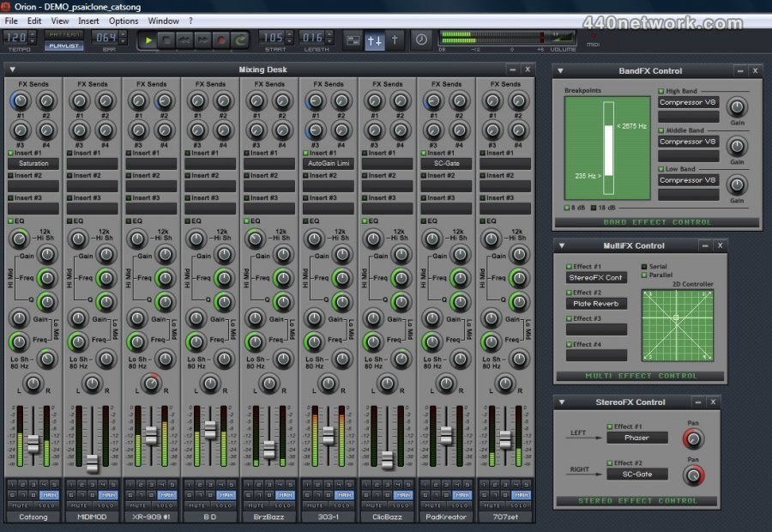Select Parallel routing in MultiFX Control
The image size is (772, 532).
[644, 275]
